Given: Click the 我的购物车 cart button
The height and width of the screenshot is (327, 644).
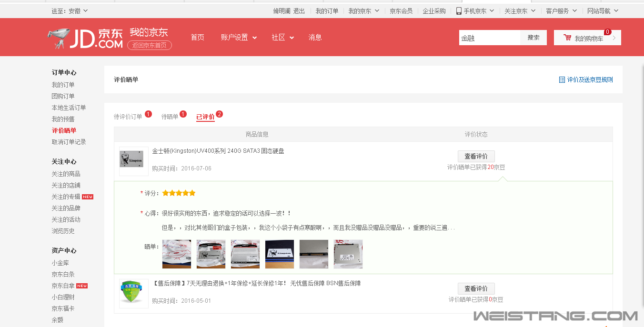Looking at the screenshot, I should click(587, 38).
